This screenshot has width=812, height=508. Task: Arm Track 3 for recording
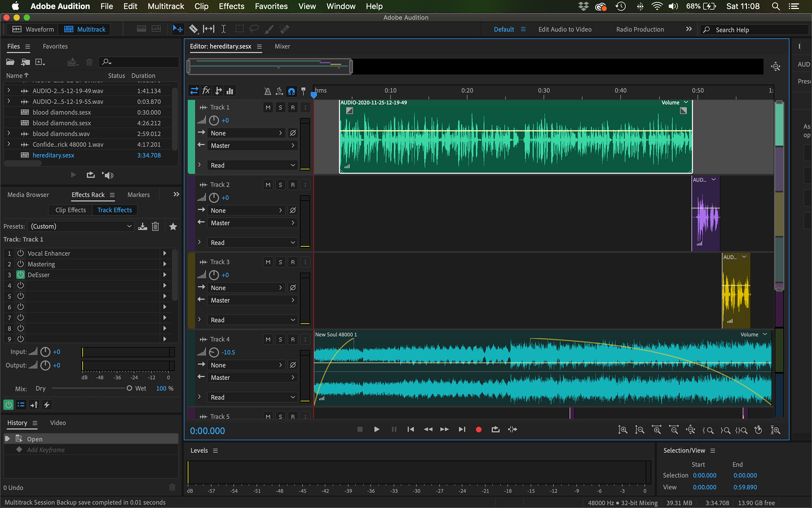click(x=293, y=262)
